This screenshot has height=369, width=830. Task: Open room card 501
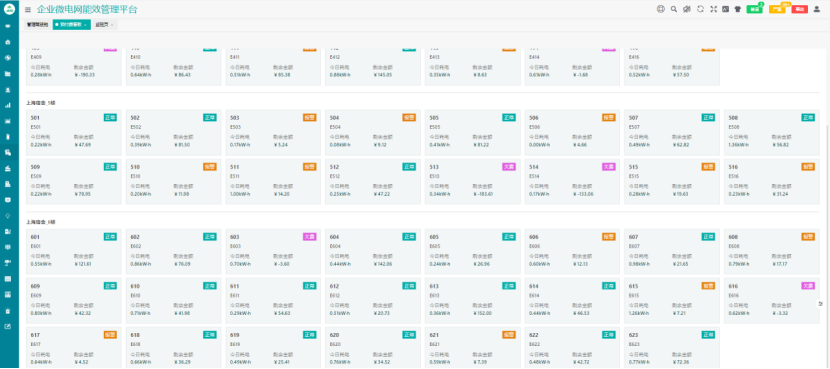[x=74, y=132]
